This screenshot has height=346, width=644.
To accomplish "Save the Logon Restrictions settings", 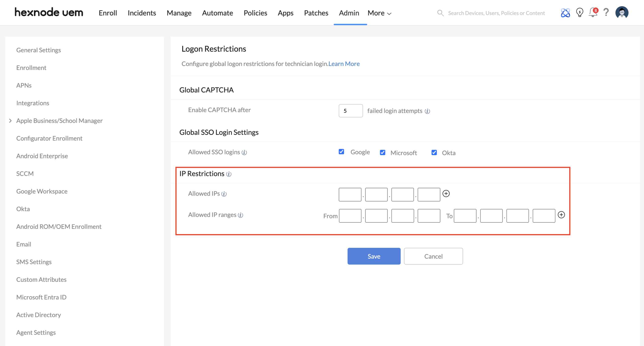I will coord(374,256).
